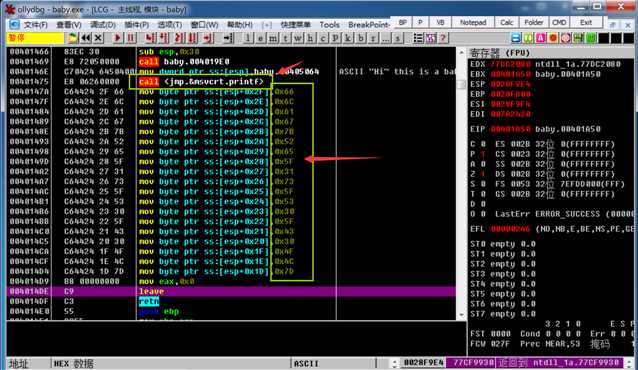Viewport: 638px width, 370px height.
Task: Click the Folder button
Action: coord(533,23)
